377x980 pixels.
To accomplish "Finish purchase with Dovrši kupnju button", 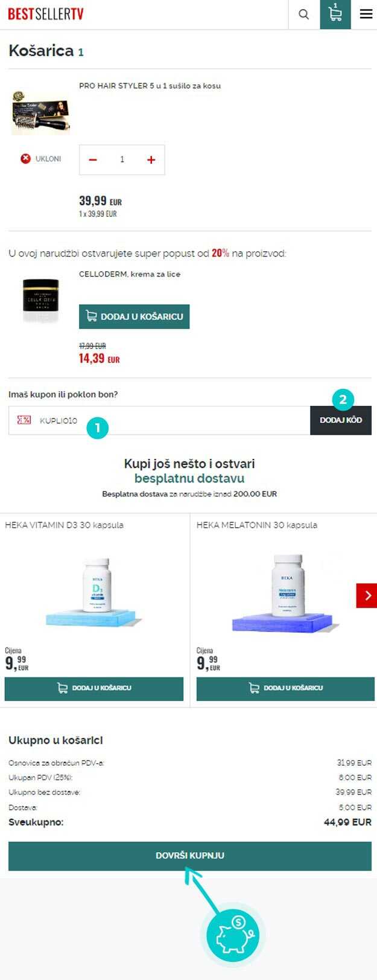I will (190, 856).
